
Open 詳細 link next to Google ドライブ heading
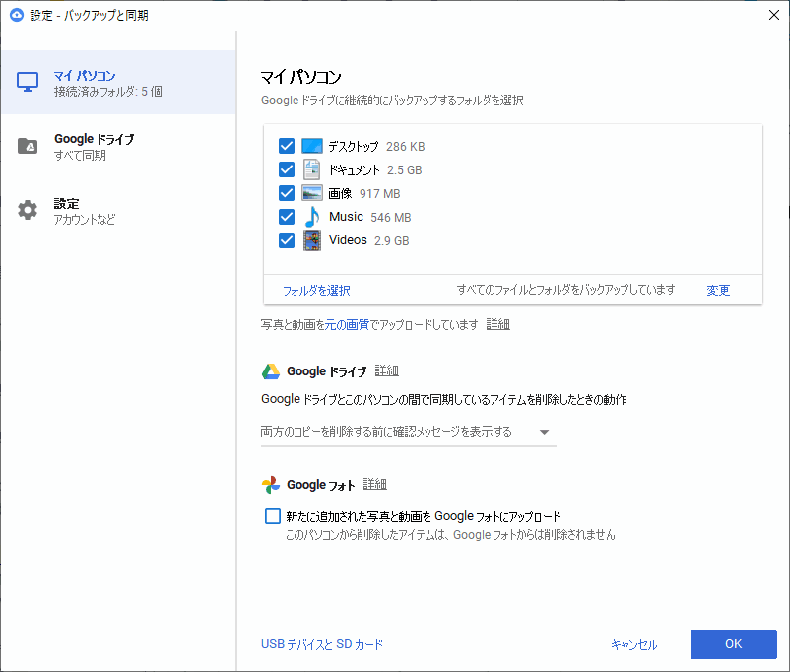pos(386,371)
